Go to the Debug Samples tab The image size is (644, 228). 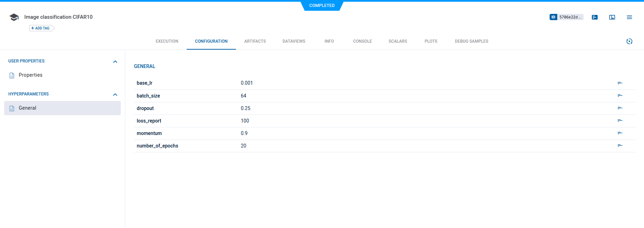coord(471,41)
